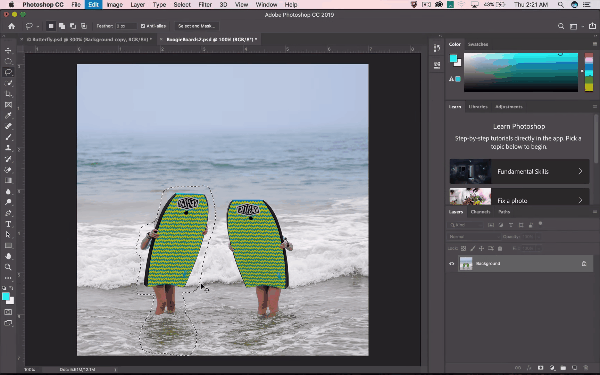
Task: Toggle lock image pixels brush icon
Action: (473, 248)
